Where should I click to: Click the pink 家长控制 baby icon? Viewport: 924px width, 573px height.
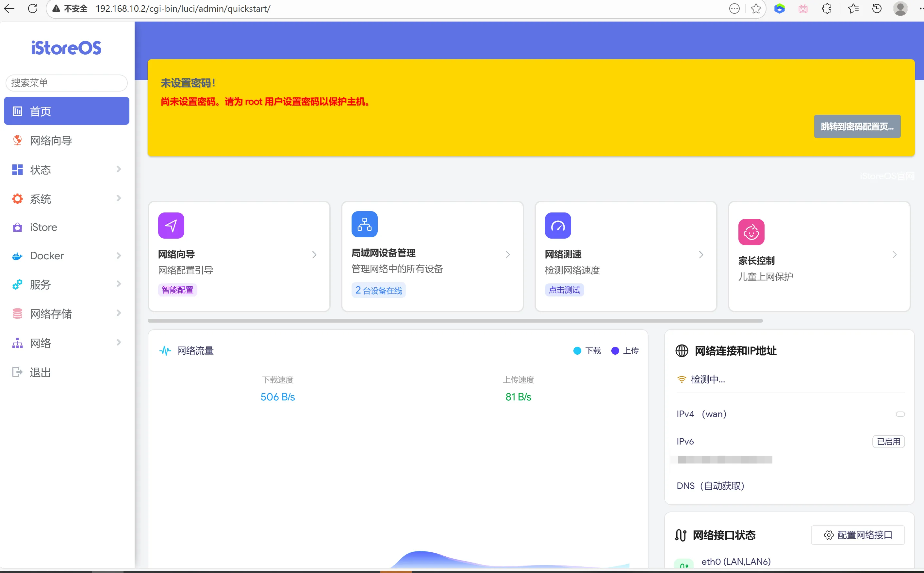point(751,232)
